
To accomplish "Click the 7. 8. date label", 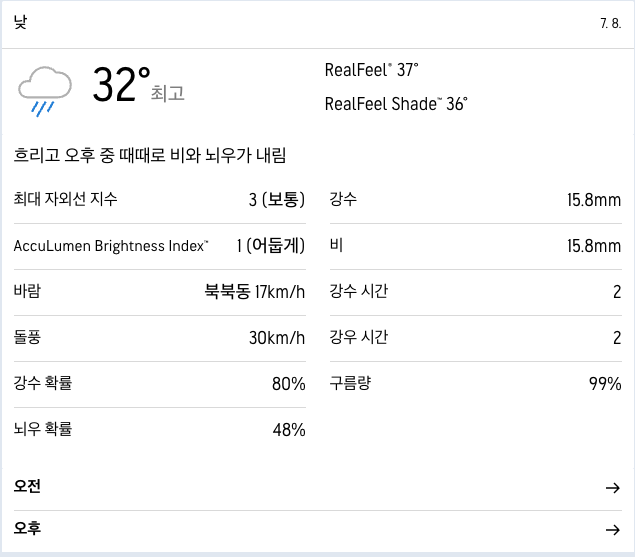I will pyautogui.click(x=611, y=23).
